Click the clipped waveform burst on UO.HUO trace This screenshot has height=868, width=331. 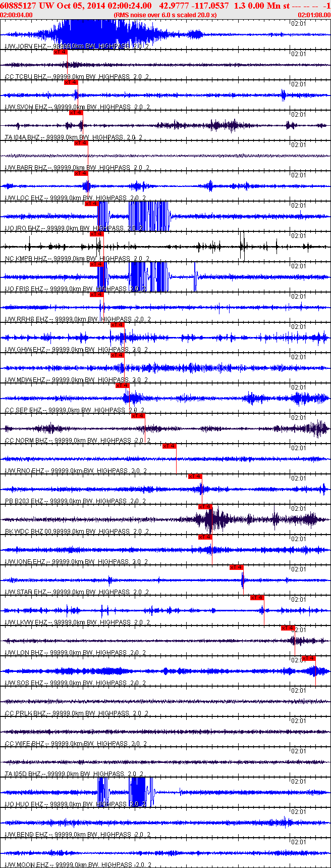pyautogui.click(x=137, y=792)
